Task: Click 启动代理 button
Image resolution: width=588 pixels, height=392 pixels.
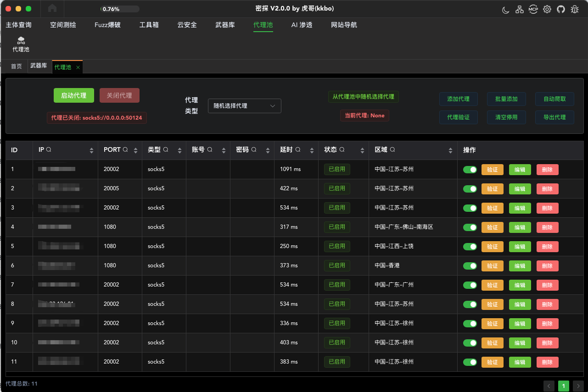Action: click(74, 95)
